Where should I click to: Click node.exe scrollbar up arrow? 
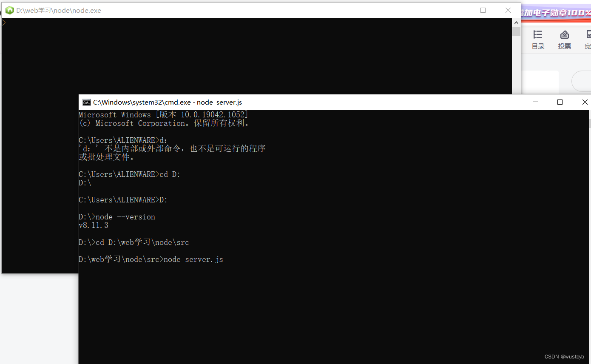[517, 23]
